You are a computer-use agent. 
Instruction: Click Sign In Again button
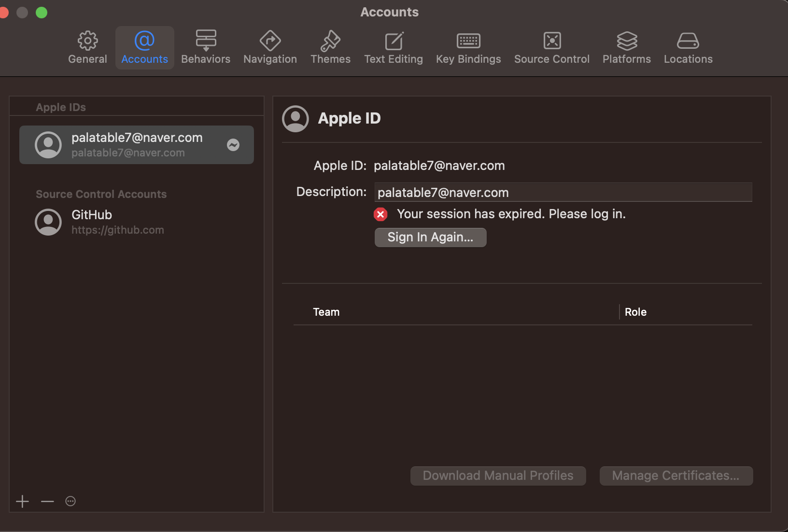430,237
